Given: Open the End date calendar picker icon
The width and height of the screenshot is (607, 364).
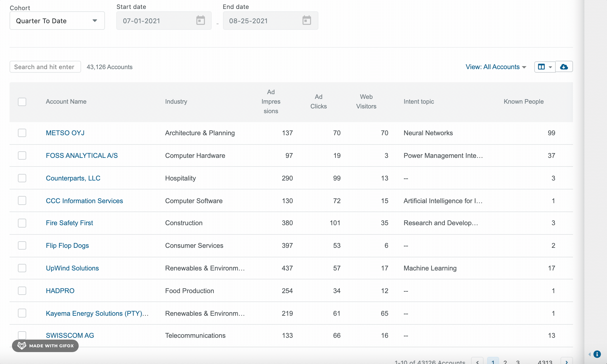Looking at the screenshot, I should pyautogui.click(x=307, y=21).
